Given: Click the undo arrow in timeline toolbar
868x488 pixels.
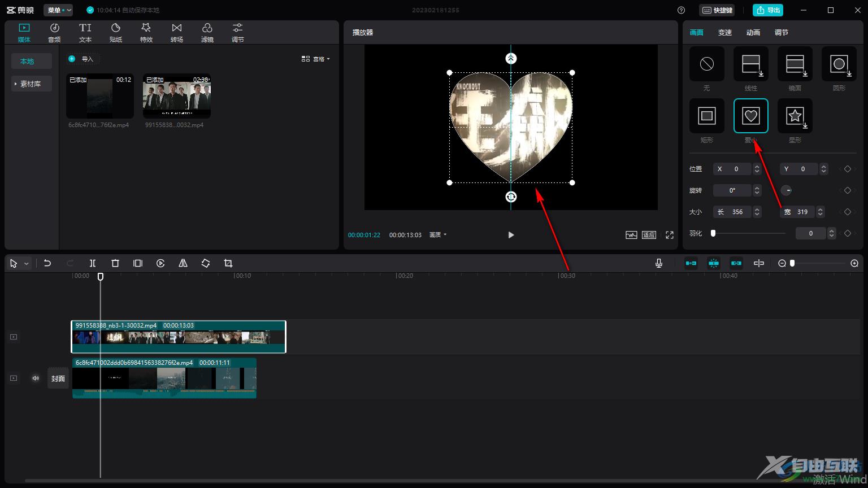Looking at the screenshot, I should 47,263.
